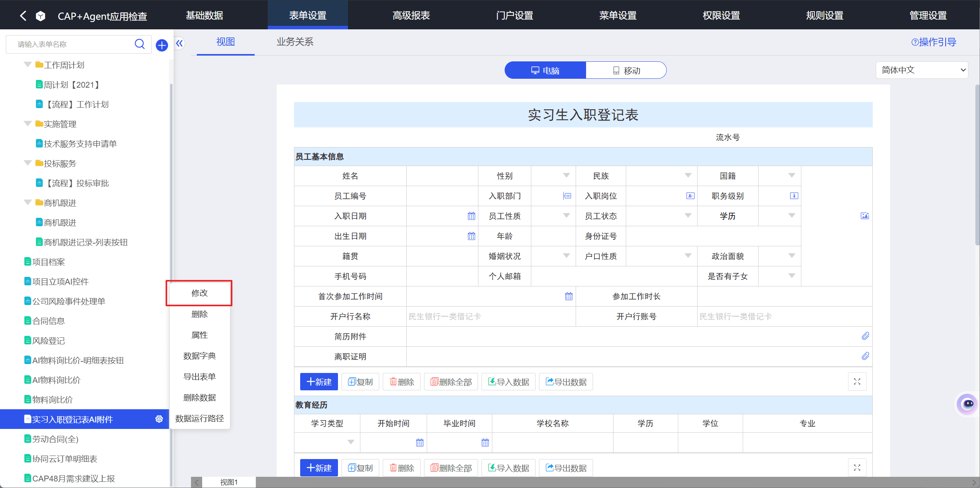Collapse the sidebar with double-chevron icon

[x=179, y=43]
